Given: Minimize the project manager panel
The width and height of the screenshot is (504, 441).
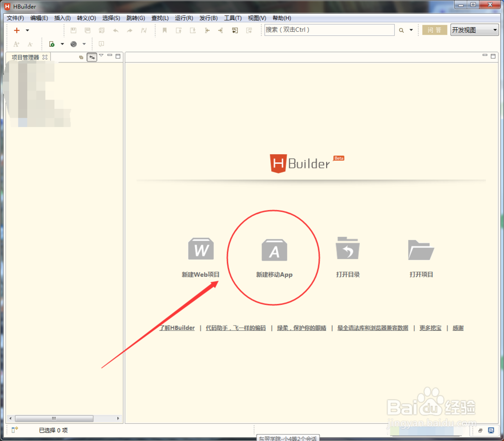Looking at the screenshot, I should coord(109,55).
